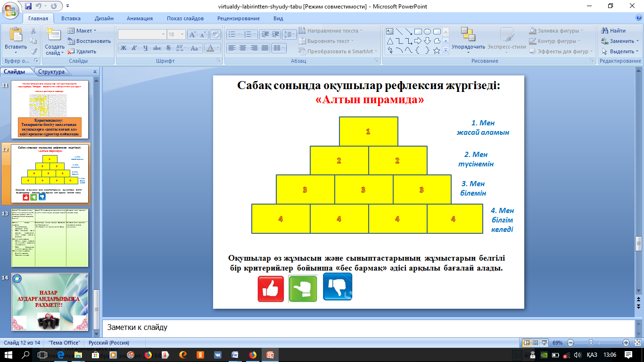Open the font color dropdown arrow

[x=218, y=48]
